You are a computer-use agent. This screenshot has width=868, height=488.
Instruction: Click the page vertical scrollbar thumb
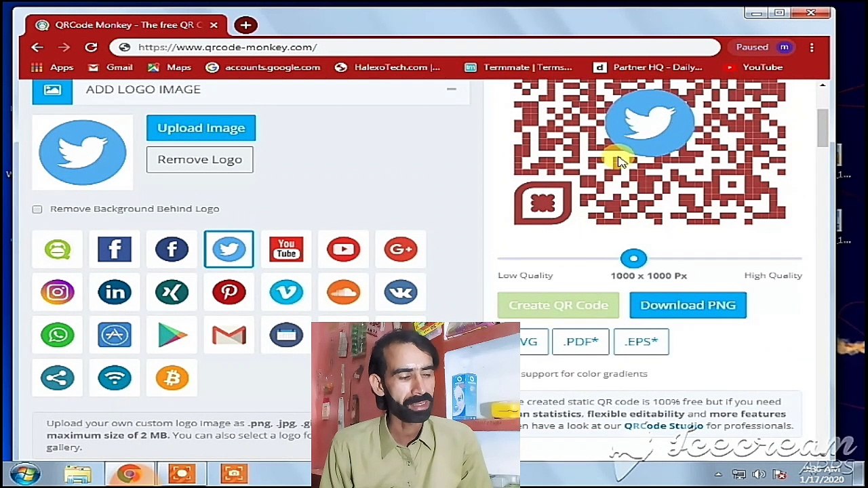tap(823, 127)
